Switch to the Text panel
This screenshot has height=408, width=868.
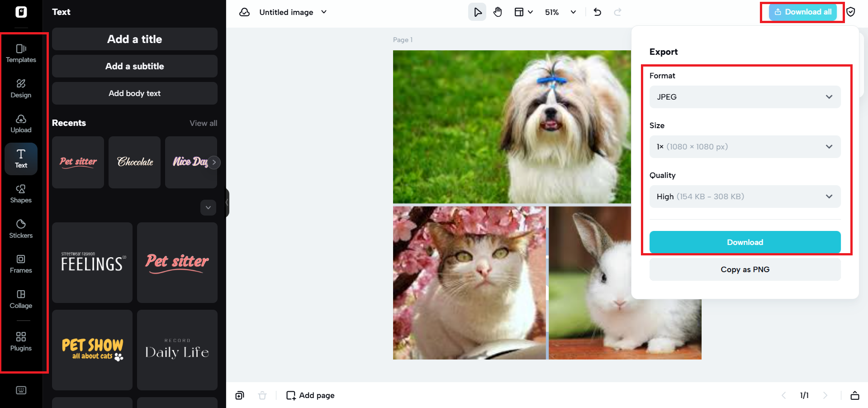(x=21, y=158)
